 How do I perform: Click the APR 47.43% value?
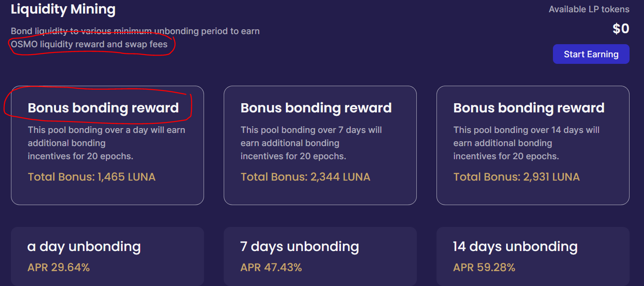(271, 268)
